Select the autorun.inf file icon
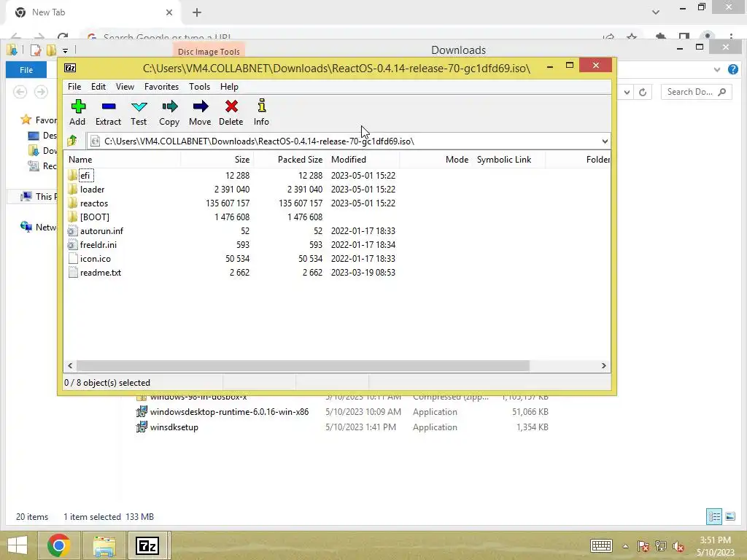This screenshot has height=560, width=747. (72, 231)
